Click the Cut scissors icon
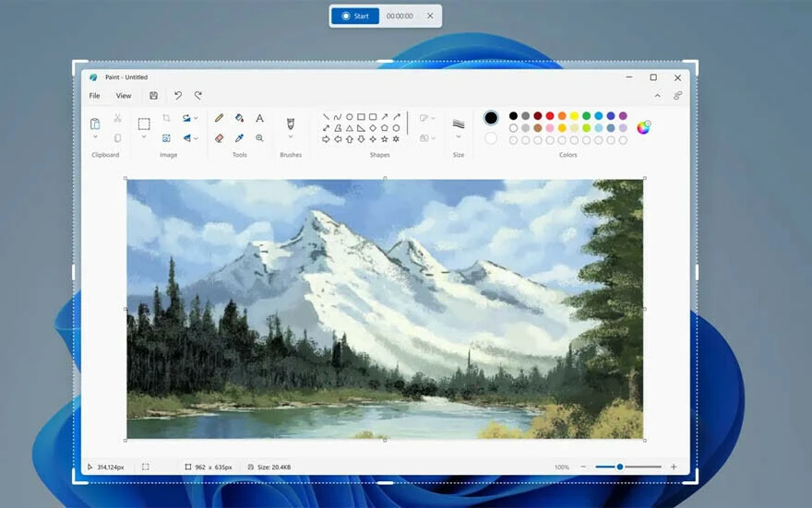 [117, 118]
